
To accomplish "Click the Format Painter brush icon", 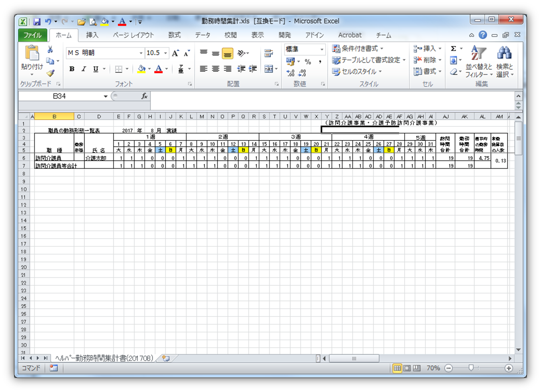I will pos(50,72).
